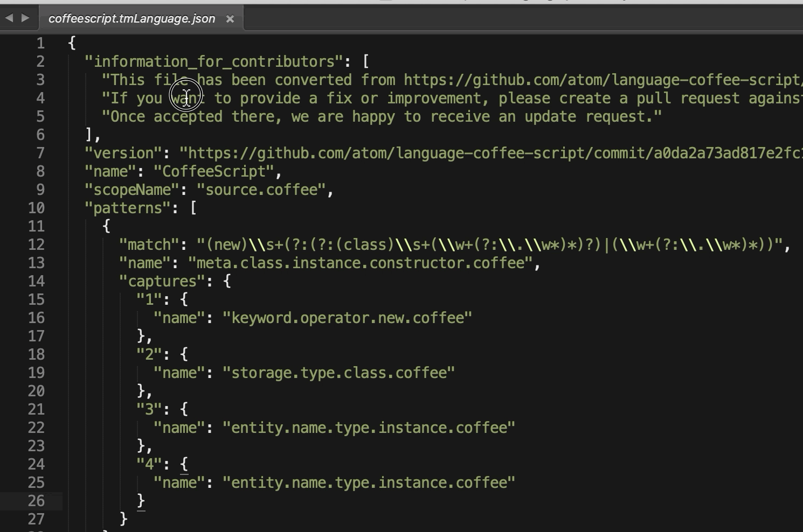Image resolution: width=803 pixels, height=532 pixels.
Task: Click "storage.type.class.coffee" string
Action: [x=339, y=373]
